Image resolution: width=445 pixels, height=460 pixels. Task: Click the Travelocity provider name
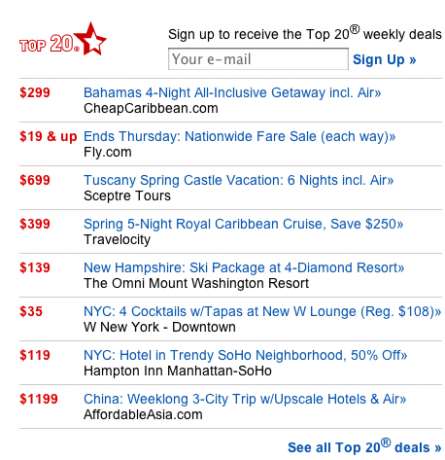point(117,240)
